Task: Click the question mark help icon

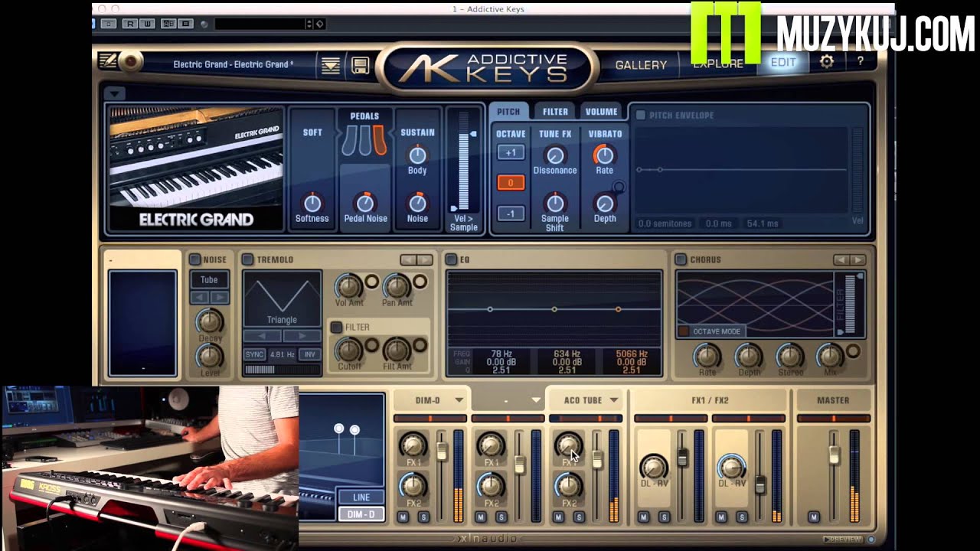Action: pos(860,61)
